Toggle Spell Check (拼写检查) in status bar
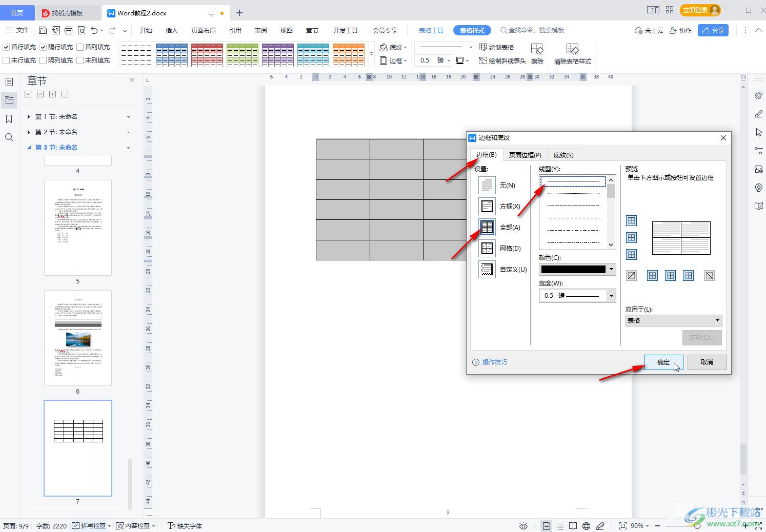Viewport: 766px width, 532px height. [89, 526]
